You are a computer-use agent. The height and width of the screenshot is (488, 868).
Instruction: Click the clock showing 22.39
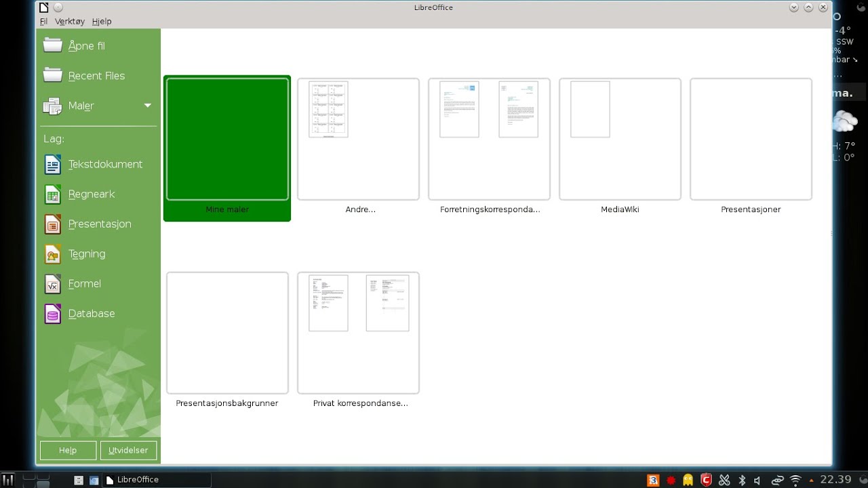pos(835,479)
